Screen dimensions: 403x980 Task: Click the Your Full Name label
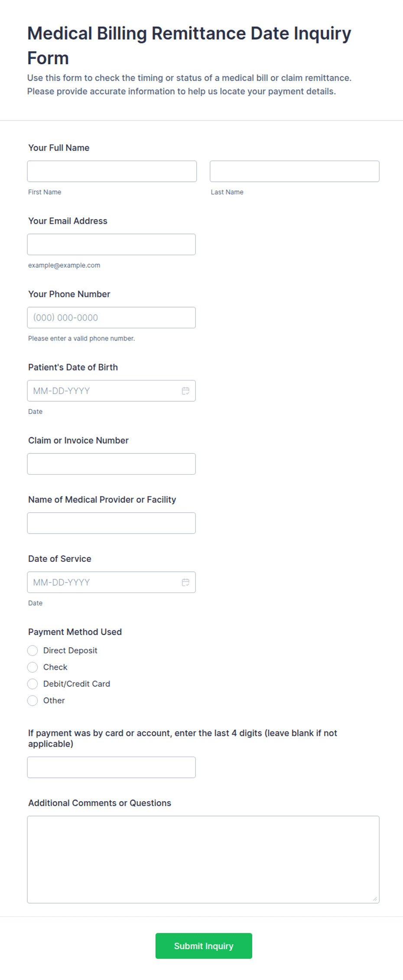(59, 147)
